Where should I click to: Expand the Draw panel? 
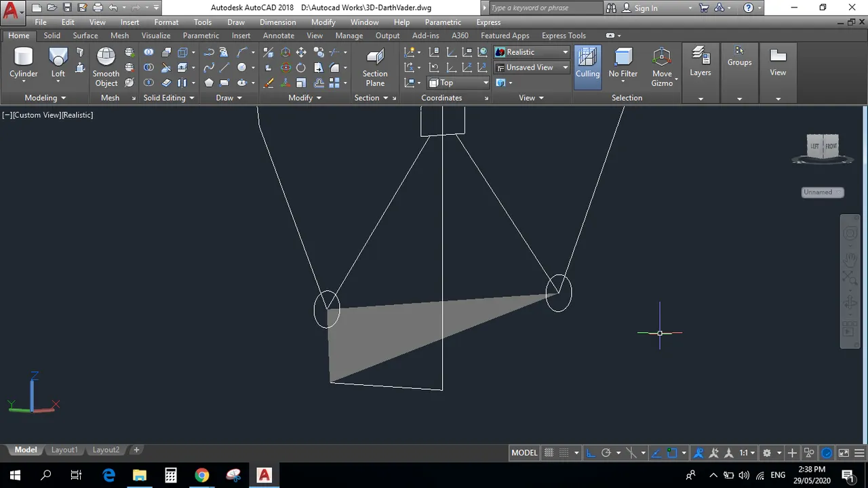[x=229, y=98]
